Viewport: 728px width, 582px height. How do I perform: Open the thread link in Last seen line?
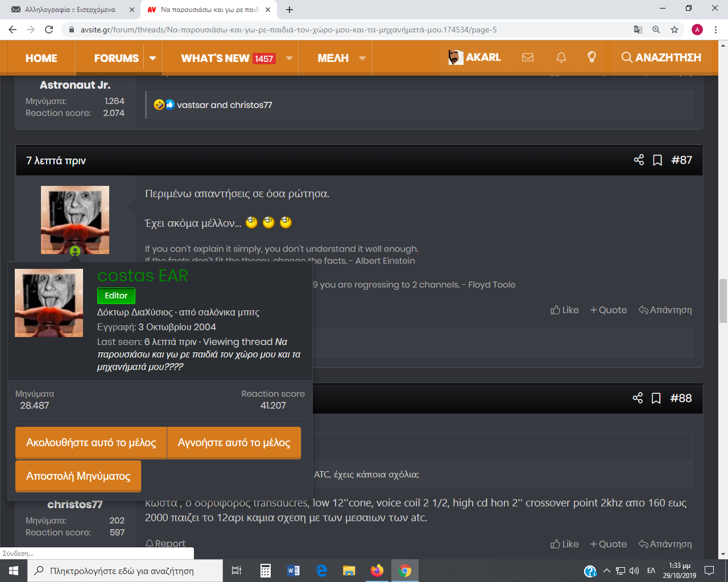coord(199,355)
